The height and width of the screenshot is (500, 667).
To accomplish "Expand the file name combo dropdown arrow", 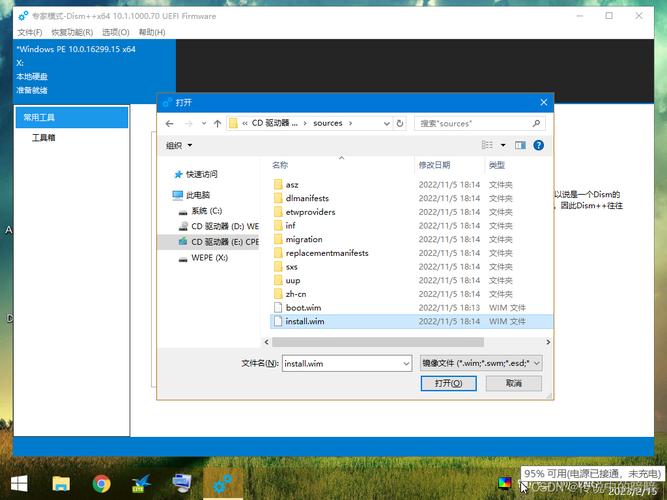I will [406, 363].
